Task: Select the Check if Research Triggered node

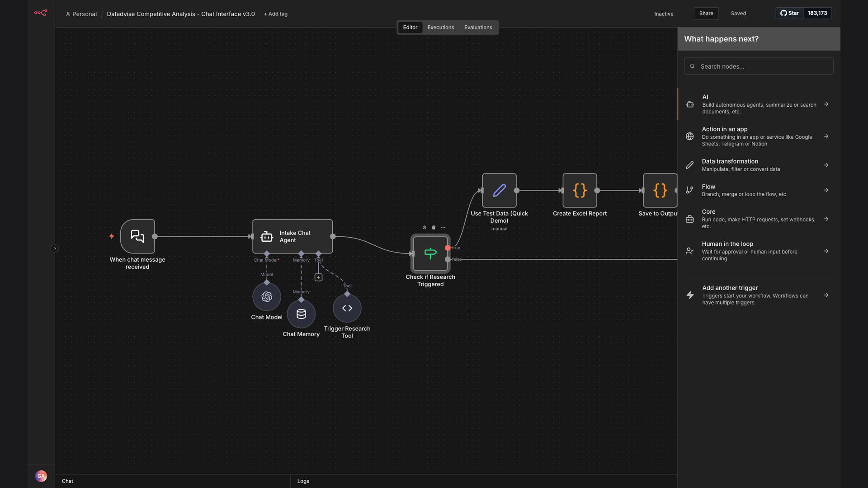Action: click(x=430, y=253)
